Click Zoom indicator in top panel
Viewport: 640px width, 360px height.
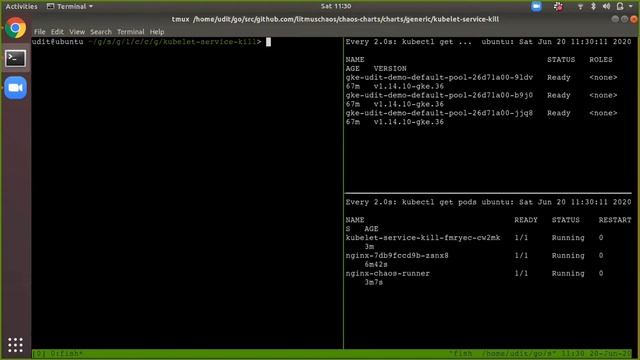pos(536,6)
